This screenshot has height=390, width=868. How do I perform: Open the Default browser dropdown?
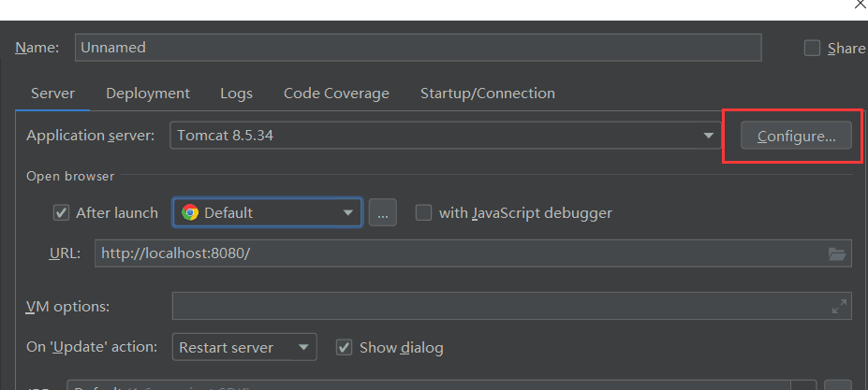coord(348,212)
